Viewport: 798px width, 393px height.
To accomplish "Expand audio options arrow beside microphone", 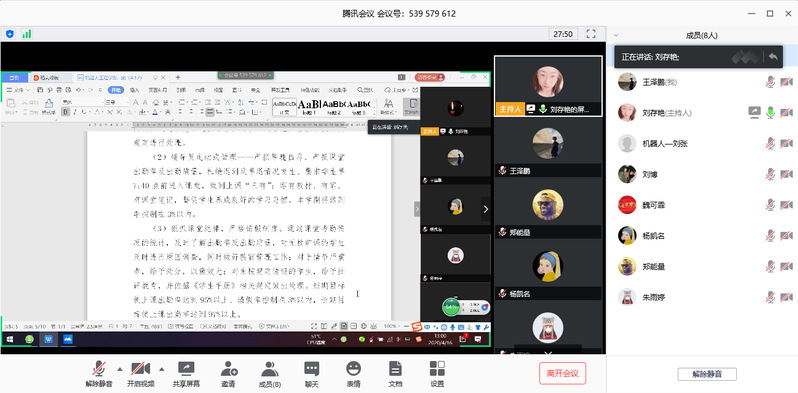I will click(120, 369).
